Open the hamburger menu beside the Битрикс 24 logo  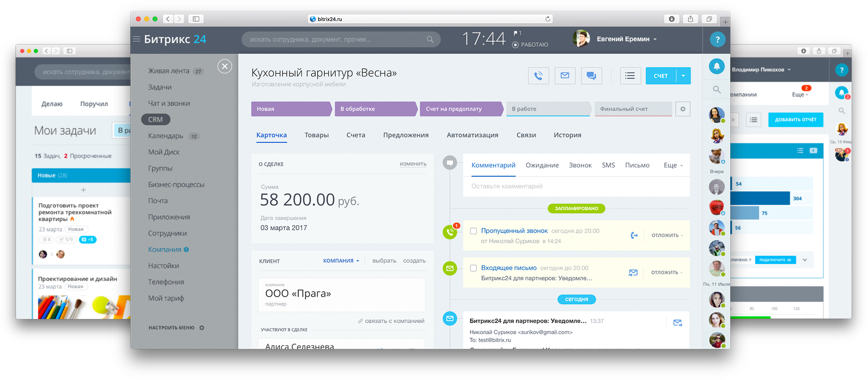coord(136,39)
